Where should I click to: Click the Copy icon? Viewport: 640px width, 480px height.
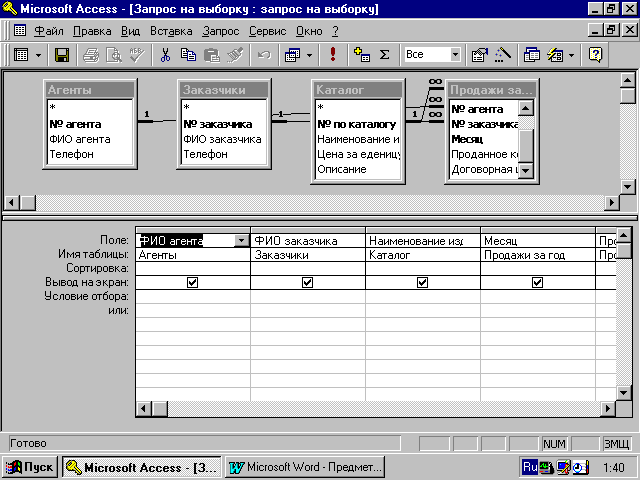pos(189,55)
